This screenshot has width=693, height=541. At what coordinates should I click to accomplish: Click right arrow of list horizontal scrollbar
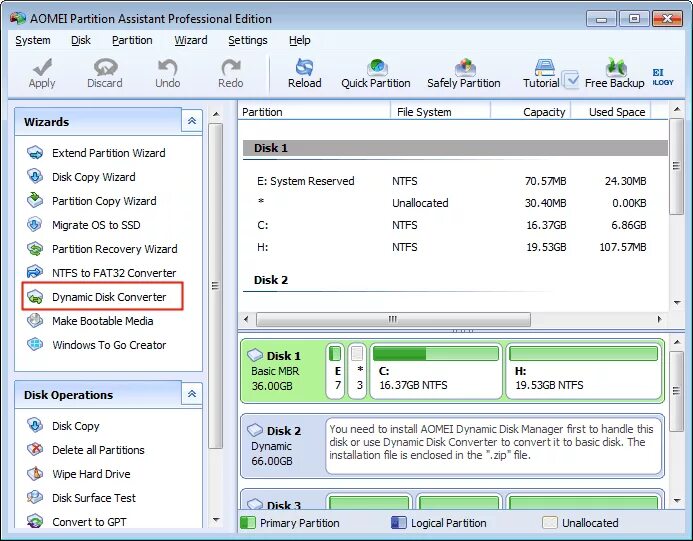[x=660, y=319]
